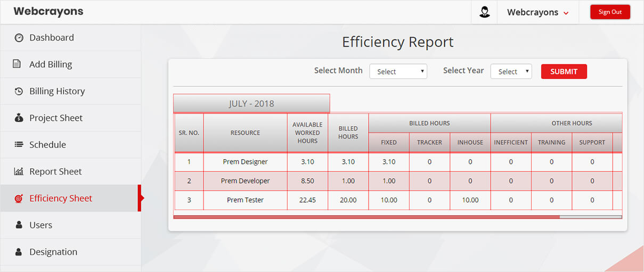Click the Efficiency Sheet target icon

click(x=19, y=199)
